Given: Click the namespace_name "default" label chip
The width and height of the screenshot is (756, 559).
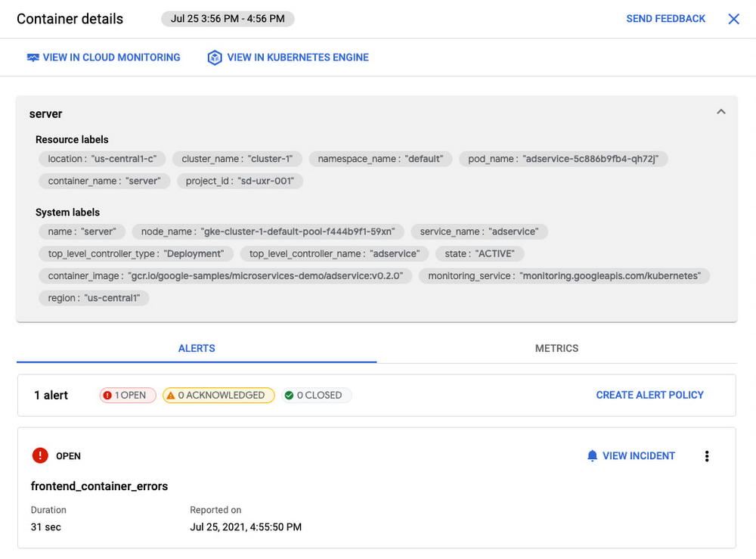Looking at the screenshot, I should click(380, 159).
